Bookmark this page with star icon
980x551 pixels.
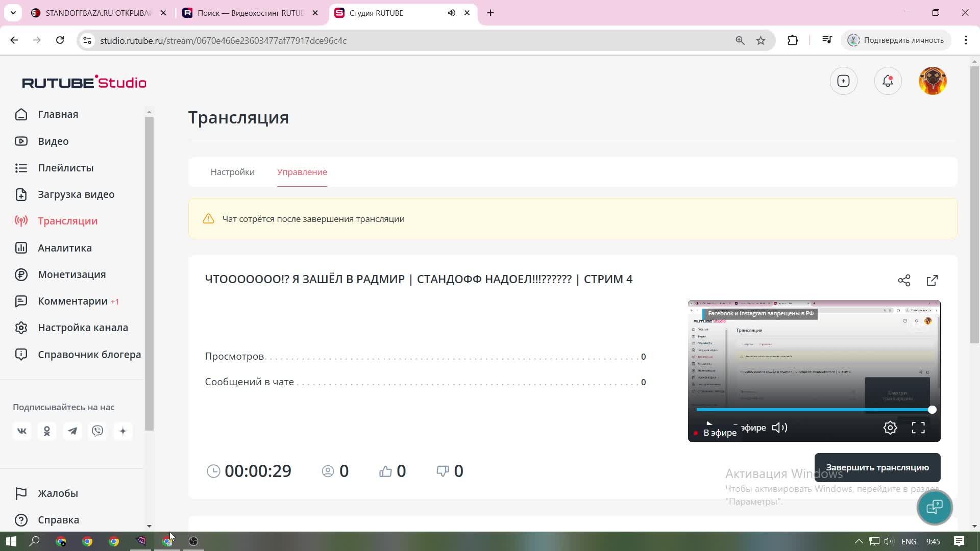tap(761, 40)
